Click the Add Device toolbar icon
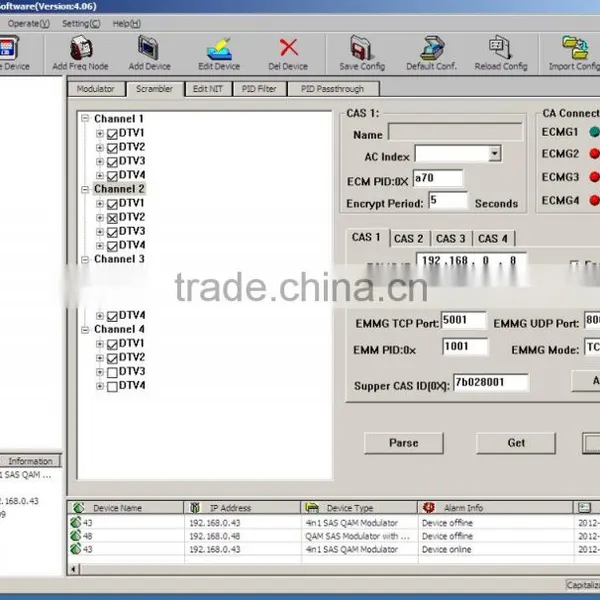Screen dimensions: 600x600 tap(148, 47)
